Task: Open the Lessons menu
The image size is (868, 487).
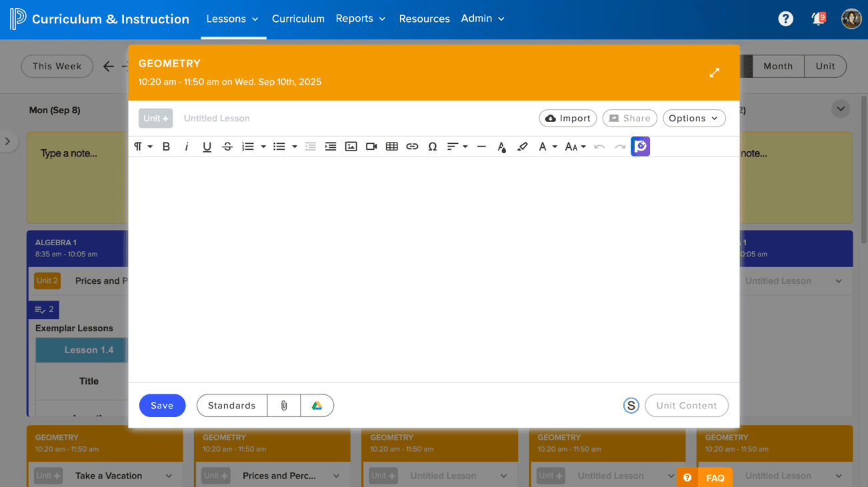Action: pyautogui.click(x=233, y=19)
